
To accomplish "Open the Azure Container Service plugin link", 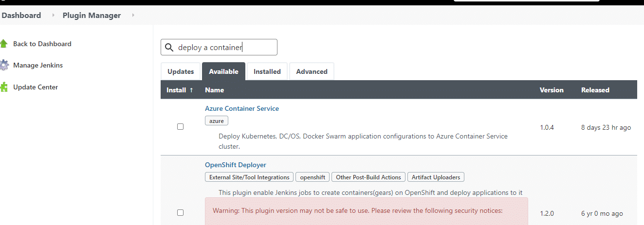I will click(242, 108).
